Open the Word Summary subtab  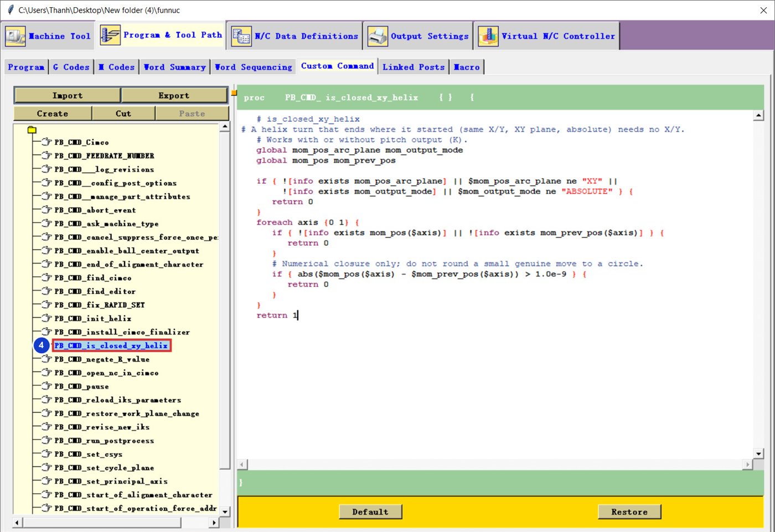(174, 67)
